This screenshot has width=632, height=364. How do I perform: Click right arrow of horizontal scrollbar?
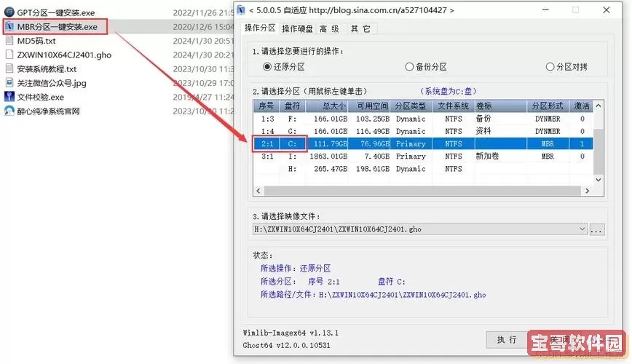[588, 191]
